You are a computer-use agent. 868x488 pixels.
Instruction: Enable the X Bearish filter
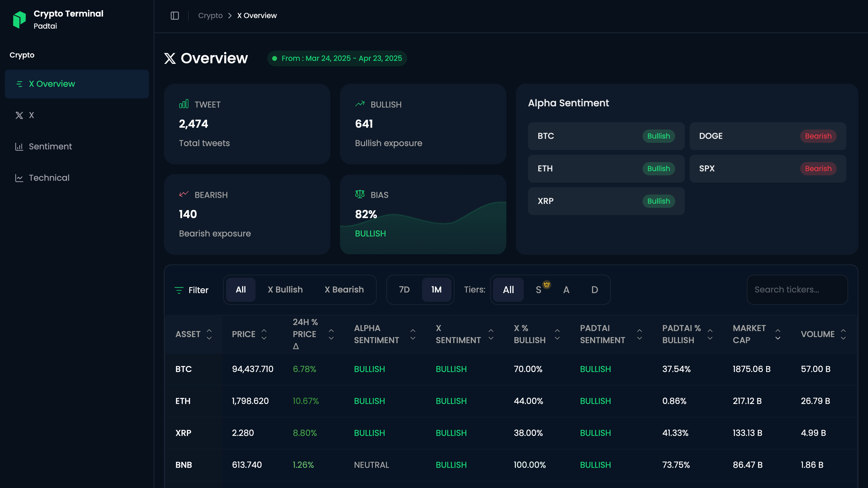[344, 289]
